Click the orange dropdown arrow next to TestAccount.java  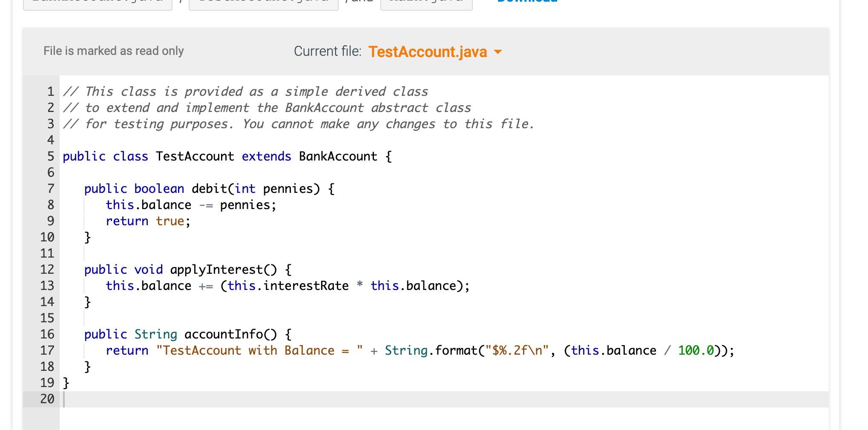pos(499,52)
